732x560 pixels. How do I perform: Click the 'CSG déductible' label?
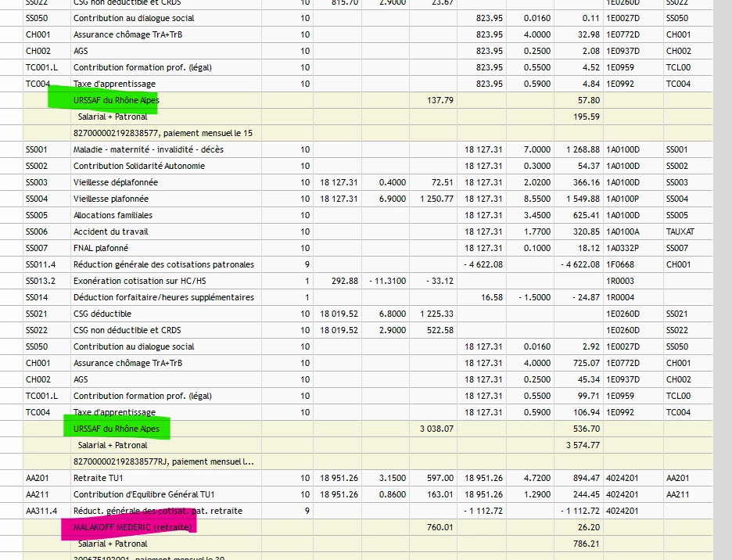coord(102,314)
